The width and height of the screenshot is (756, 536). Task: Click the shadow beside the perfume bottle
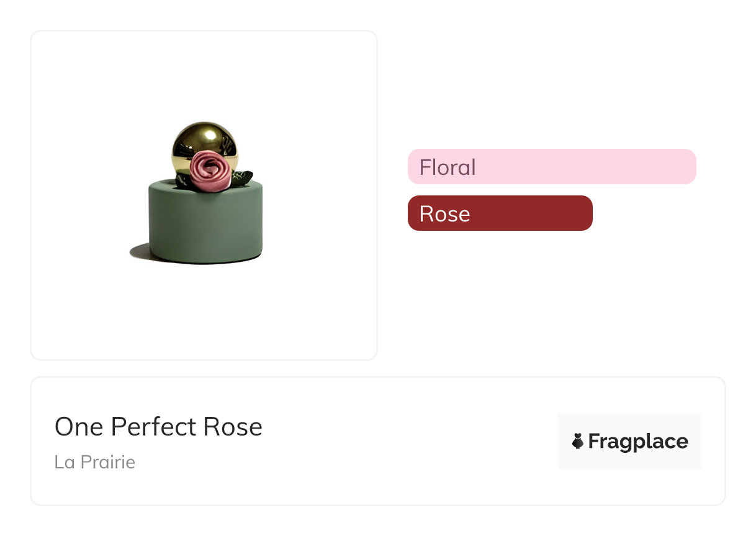pos(138,251)
